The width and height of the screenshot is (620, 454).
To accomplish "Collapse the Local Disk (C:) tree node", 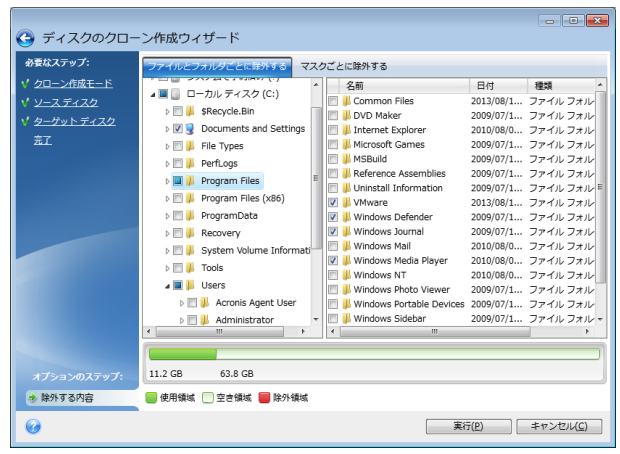I will click(153, 95).
